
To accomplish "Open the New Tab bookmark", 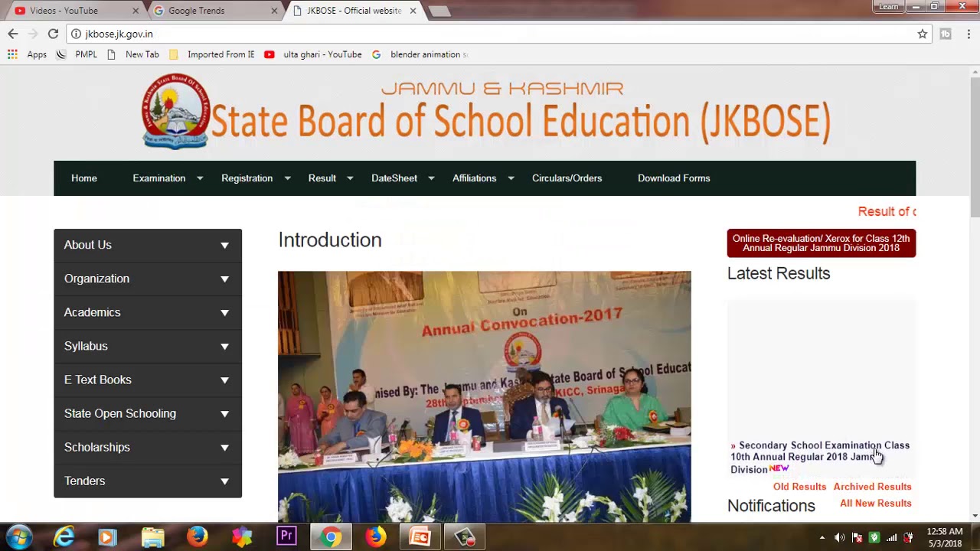I will 133,54.
